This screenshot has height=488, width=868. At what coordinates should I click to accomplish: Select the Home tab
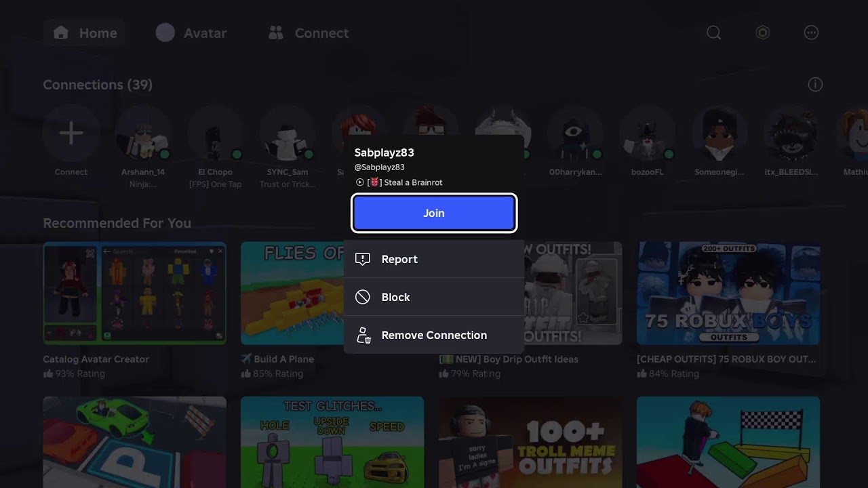tap(85, 33)
